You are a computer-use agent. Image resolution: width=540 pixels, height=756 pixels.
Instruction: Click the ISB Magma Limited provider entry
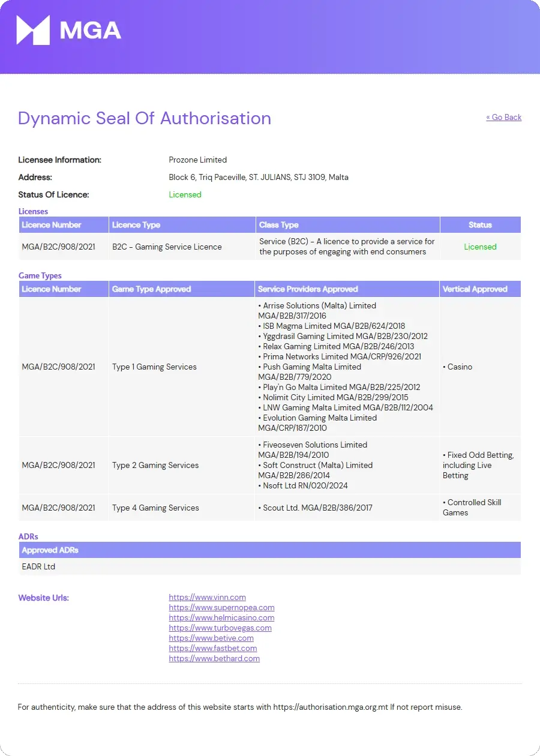(x=332, y=326)
